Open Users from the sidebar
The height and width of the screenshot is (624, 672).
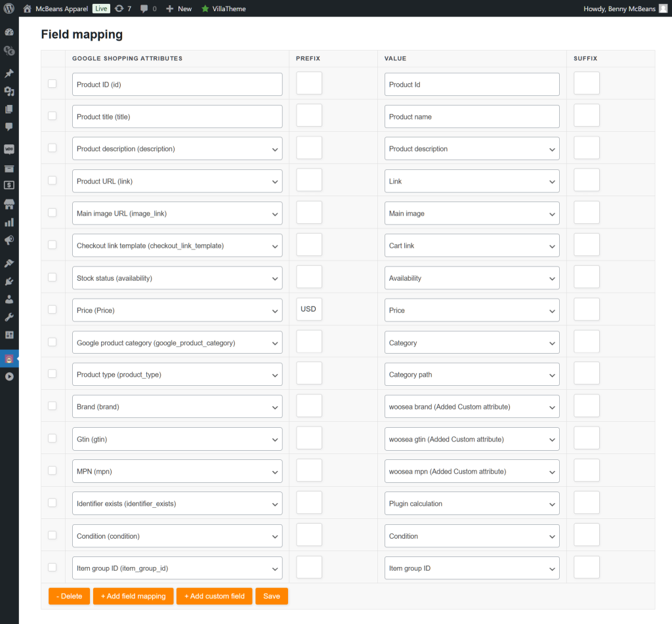[x=9, y=299]
